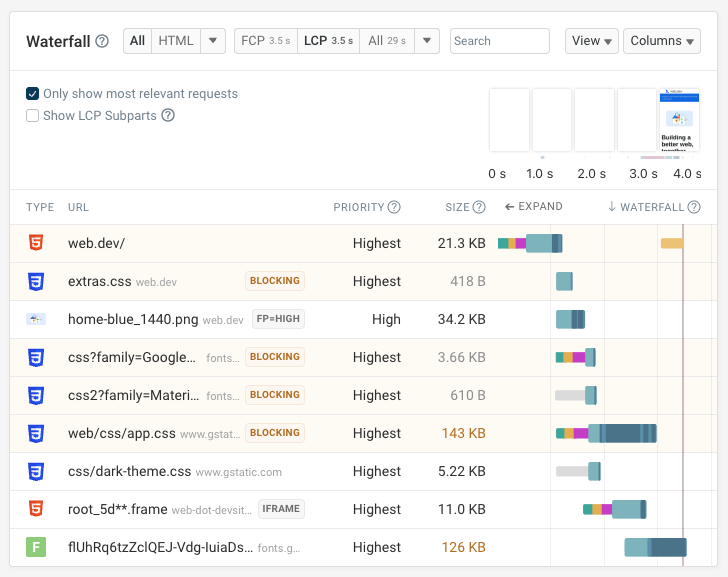Click the green font icon for flUhRq6tzZclQEJ row
Viewport: 728px width, 577px height.
[36, 547]
